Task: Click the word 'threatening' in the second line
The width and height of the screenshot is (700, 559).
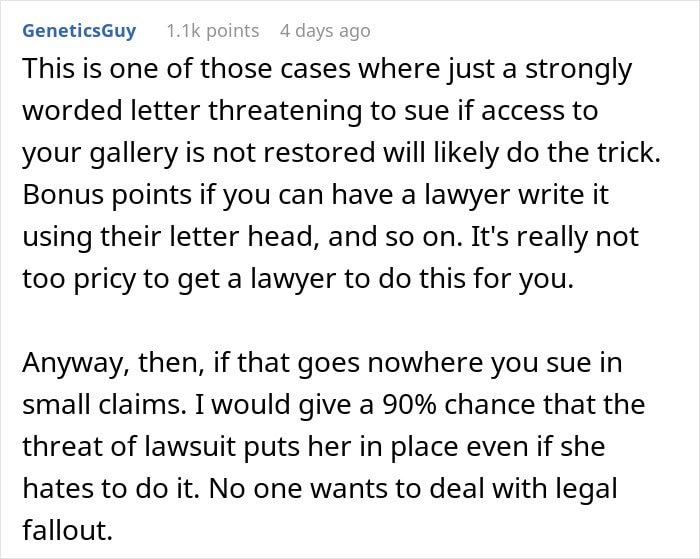Action: click(285, 111)
